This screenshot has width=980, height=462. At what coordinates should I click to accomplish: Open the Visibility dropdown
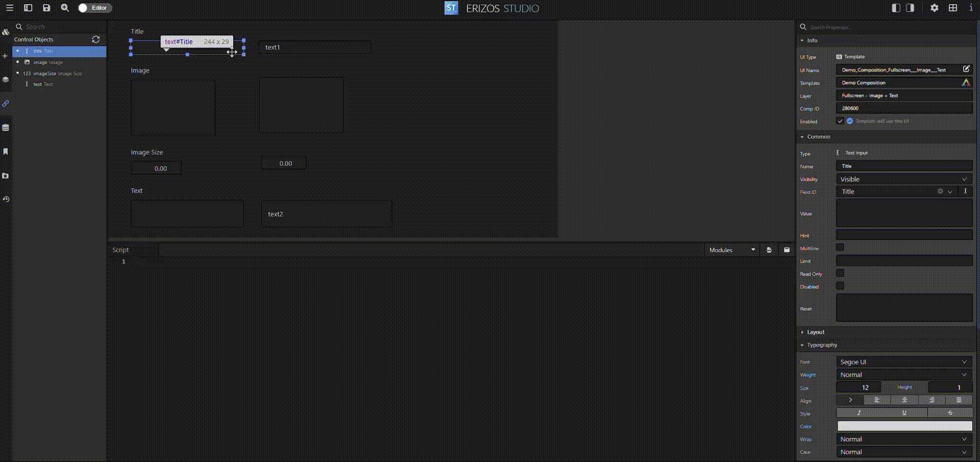tap(903, 179)
